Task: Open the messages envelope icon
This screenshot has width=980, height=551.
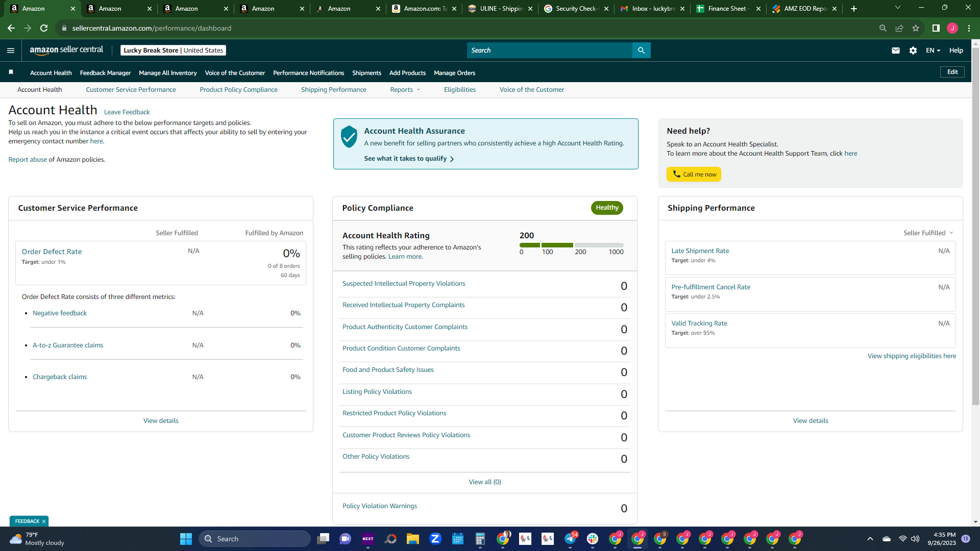Action: pyautogui.click(x=896, y=50)
